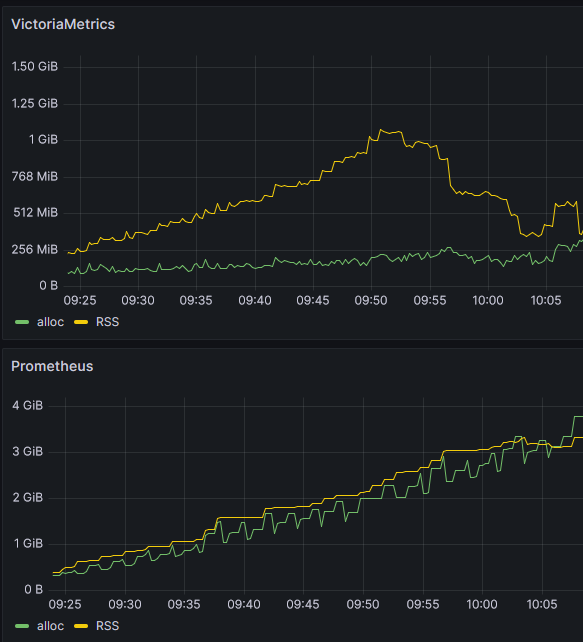Click the 1 GiB axis label in VictoriaMetrics
The width and height of the screenshot is (583, 642).
pyautogui.click(x=43, y=140)
